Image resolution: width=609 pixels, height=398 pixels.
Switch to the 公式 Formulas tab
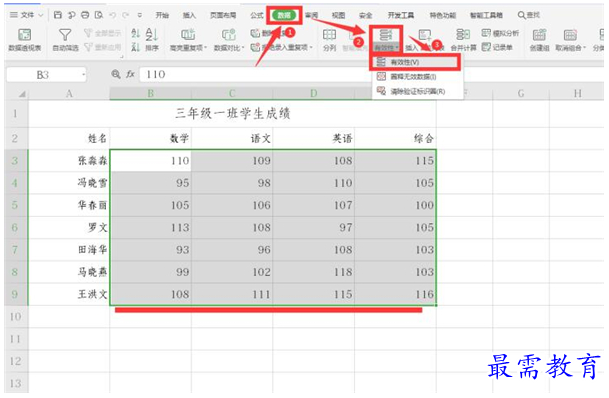point(257,15)
